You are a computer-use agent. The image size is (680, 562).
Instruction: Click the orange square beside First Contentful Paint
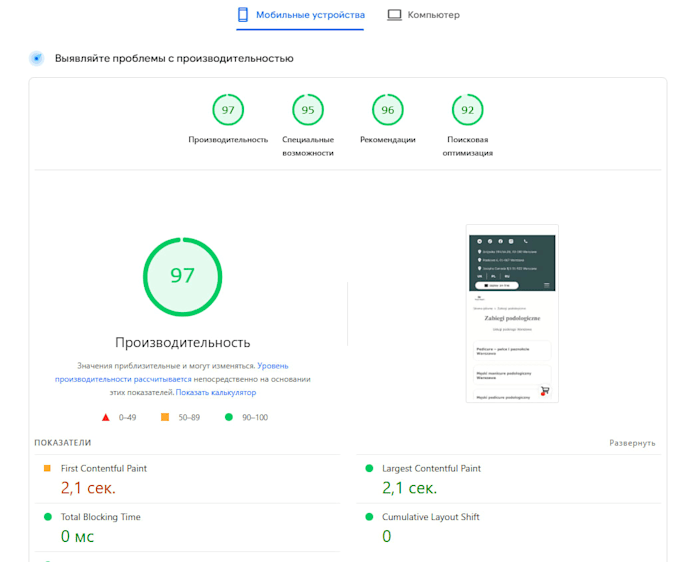click(x=47, y=468)
